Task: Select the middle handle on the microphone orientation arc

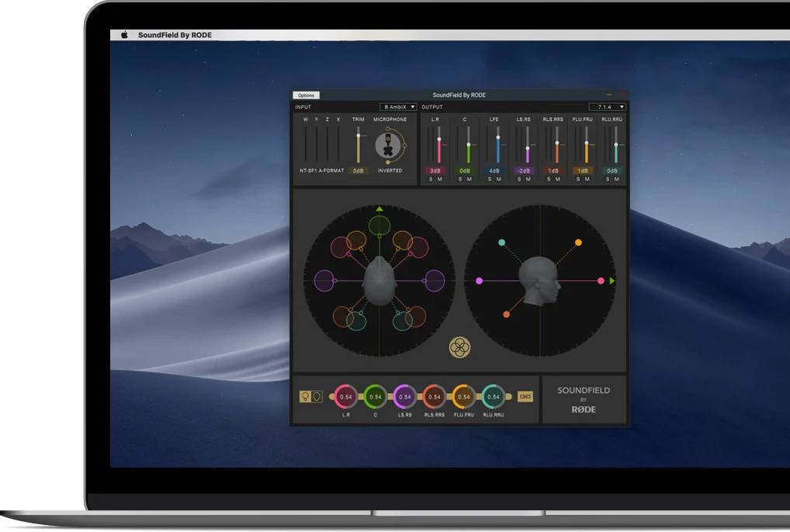Action: [x=404, y=146]
